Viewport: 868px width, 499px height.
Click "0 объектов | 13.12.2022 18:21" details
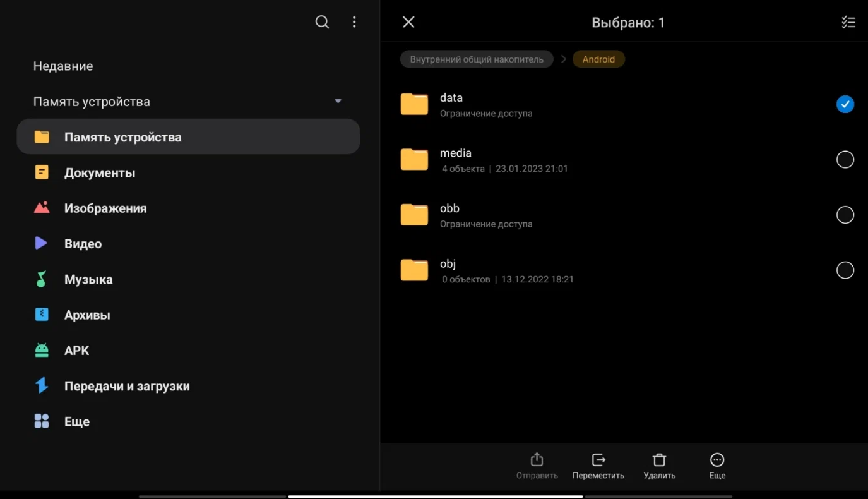click(508, 279)
